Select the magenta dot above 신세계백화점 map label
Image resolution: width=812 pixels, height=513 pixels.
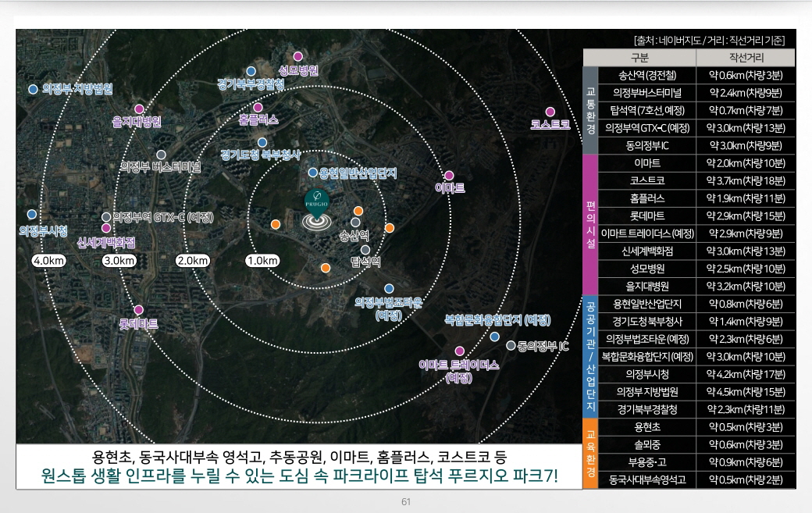pos(106,228)
